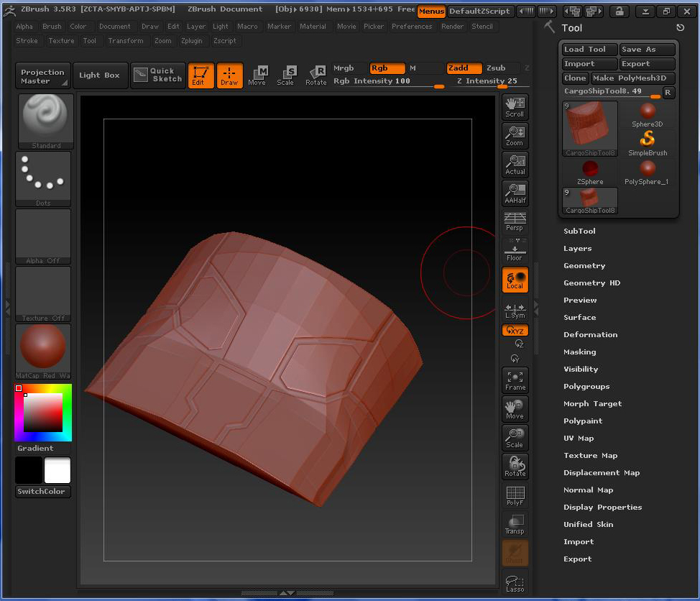Pick a color in the color picker
700x601 pixels.
[43, 412]
